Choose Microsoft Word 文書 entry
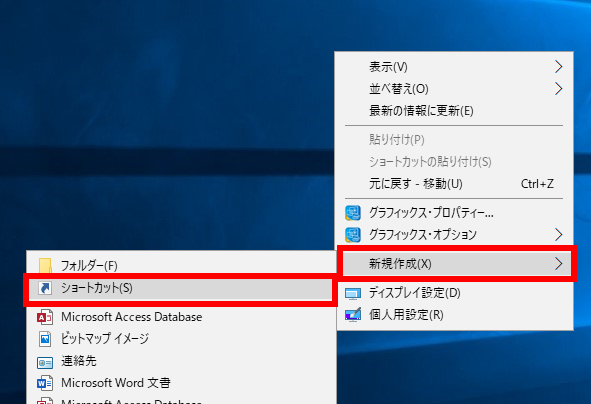This screenshot has width=591, height=404. coord(181,383)
